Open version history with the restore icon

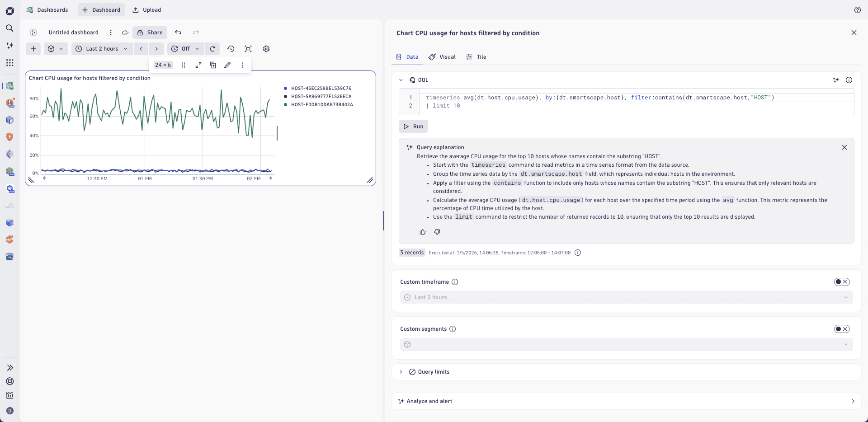click(231, 49)
